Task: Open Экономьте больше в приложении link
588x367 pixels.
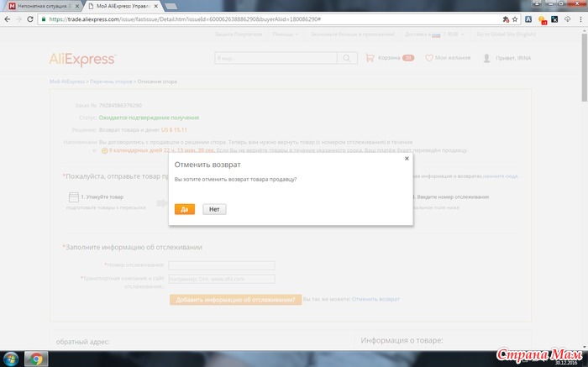Action: (353, 34)
